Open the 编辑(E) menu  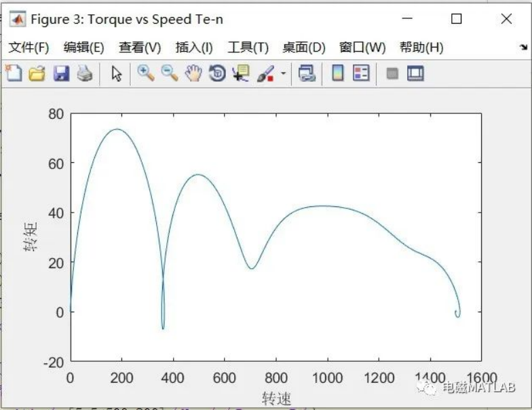pyautogui.click(x=84, y=48)
